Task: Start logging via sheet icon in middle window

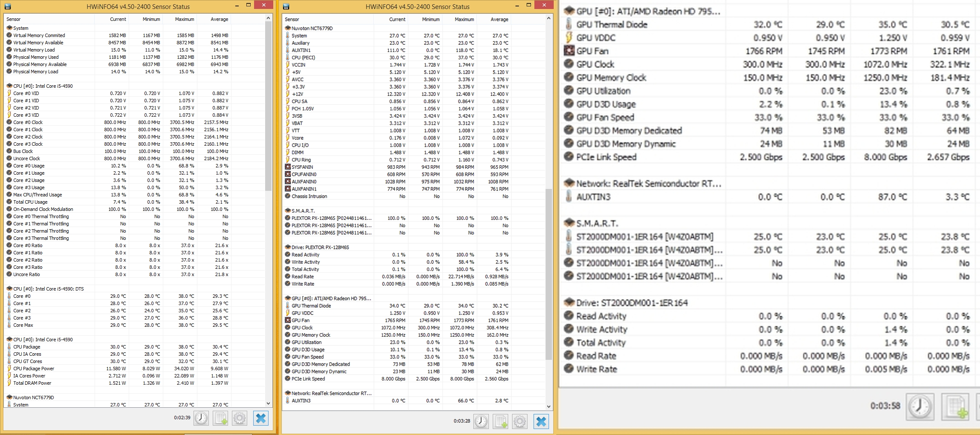Action: [x=500, y=421]
